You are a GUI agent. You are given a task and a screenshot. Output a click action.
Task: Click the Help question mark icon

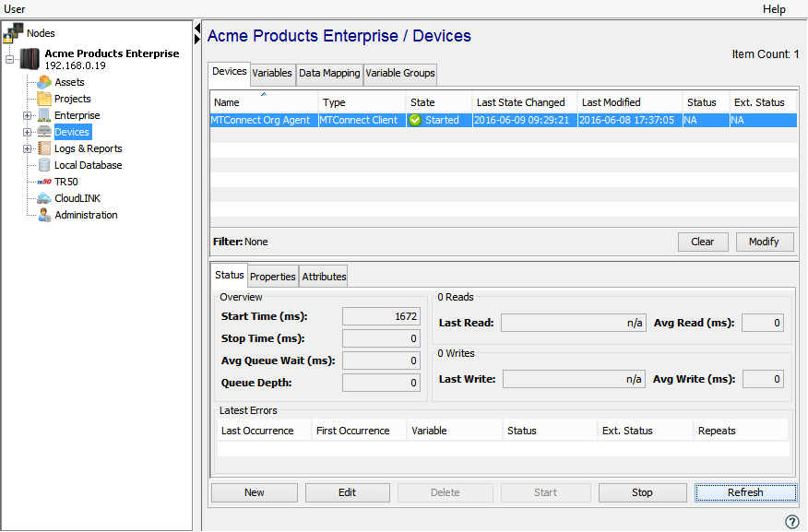(791, 522)
